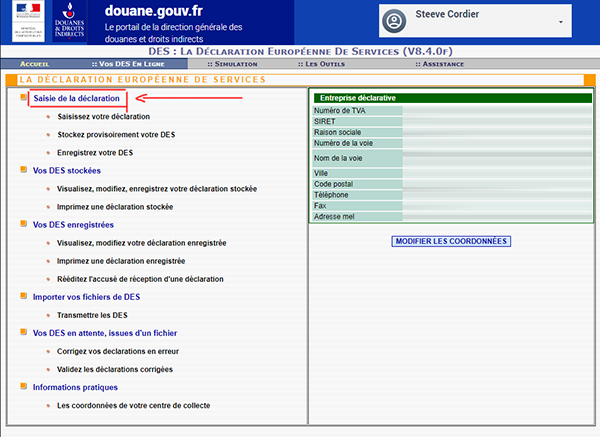Screen dimensions: 600x437
Task: Click the Numéro de TVA value field
Action: [x=497, y=111]
